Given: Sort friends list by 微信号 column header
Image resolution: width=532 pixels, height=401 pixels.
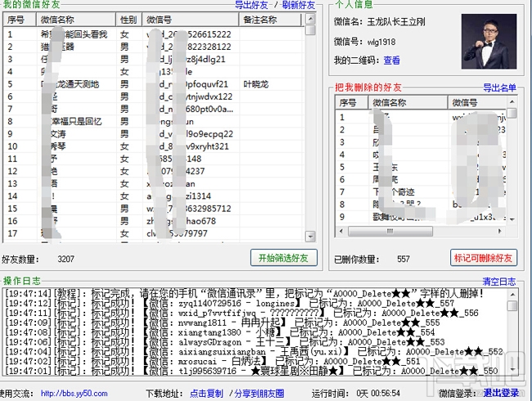Looking at the screenshot, I should pos(191,20).
